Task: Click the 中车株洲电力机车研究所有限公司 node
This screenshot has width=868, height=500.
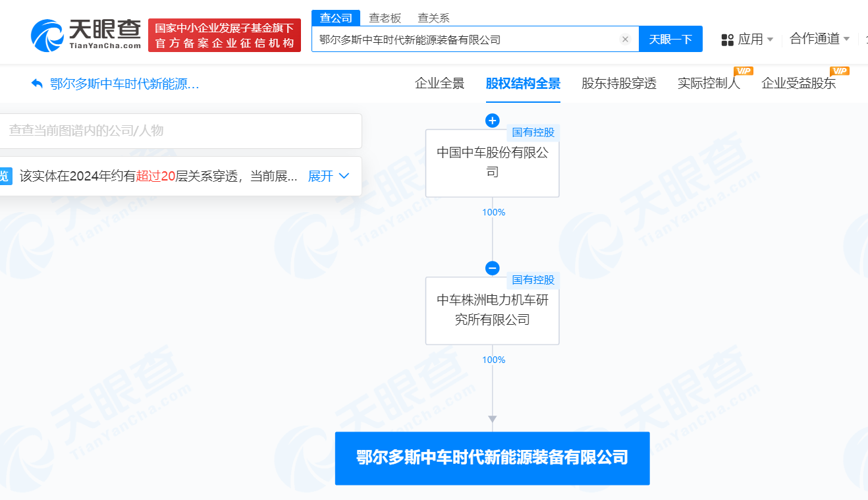Action: [x=492, y=310]
